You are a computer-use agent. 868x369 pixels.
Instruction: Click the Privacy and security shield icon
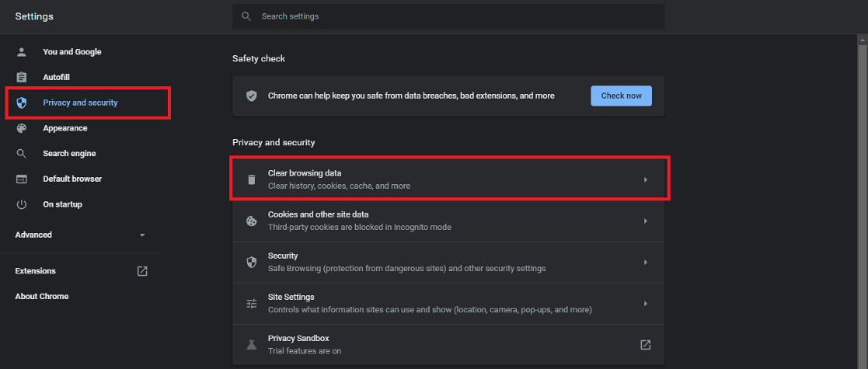click(22, 103)
